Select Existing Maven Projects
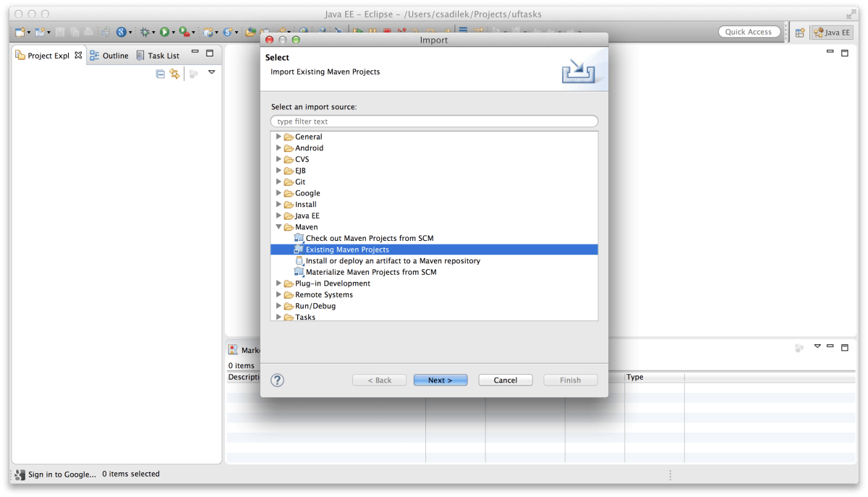Viewport: 868px width, 497px height. 434,250
